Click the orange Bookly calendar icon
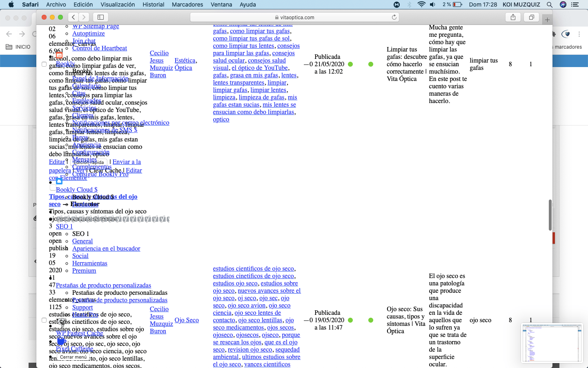Viewport: 588px width, 368px height. coord(59,55)
